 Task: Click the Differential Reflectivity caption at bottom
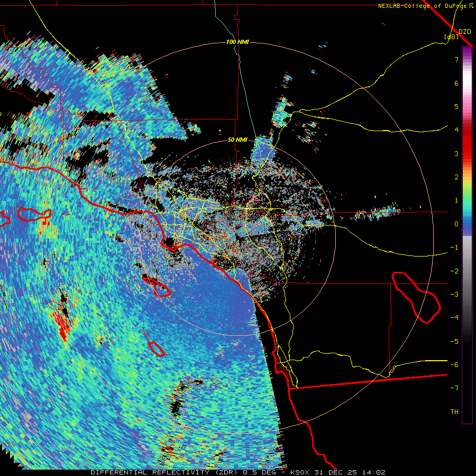(238, 472)
